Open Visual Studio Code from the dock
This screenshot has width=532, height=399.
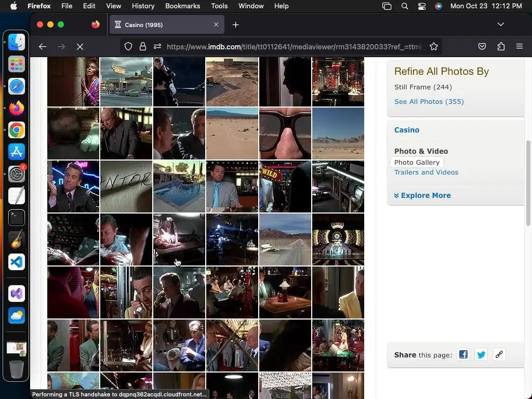click(17, 262)
